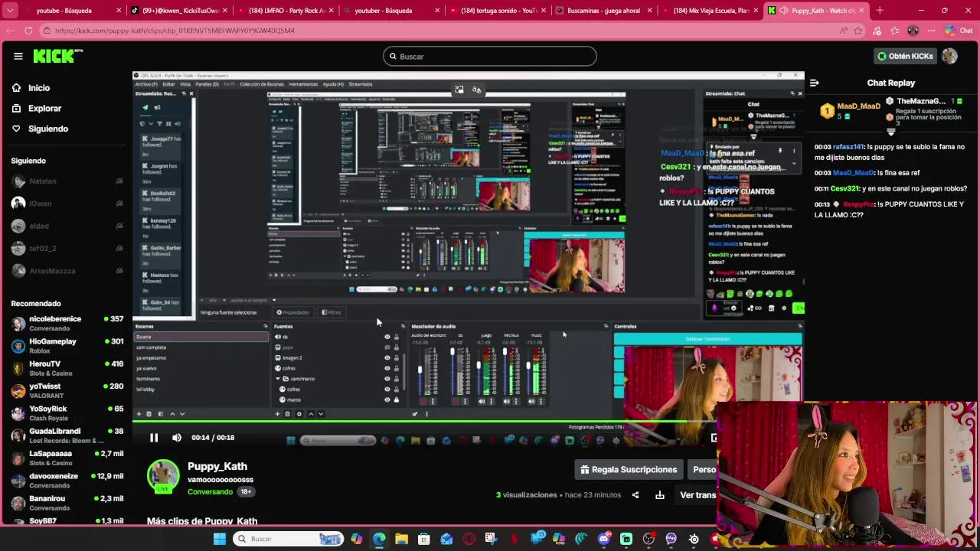Click the Puppy_Kath channel avatar
Screen dimensions: 980x551
pos(163,476)
